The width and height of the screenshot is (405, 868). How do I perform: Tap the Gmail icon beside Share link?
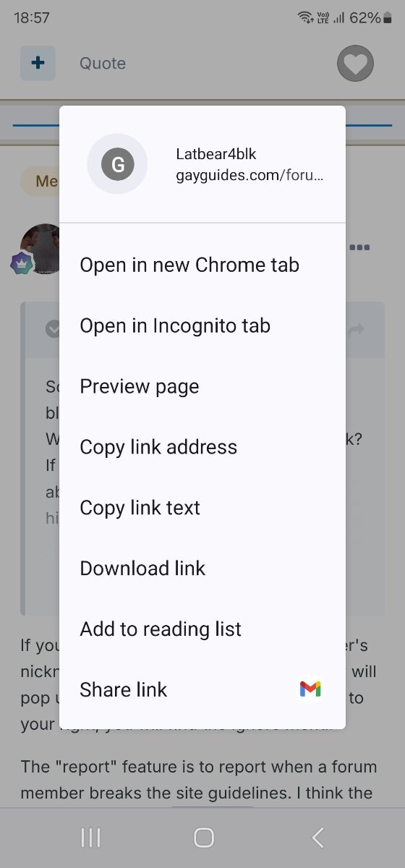310,689
